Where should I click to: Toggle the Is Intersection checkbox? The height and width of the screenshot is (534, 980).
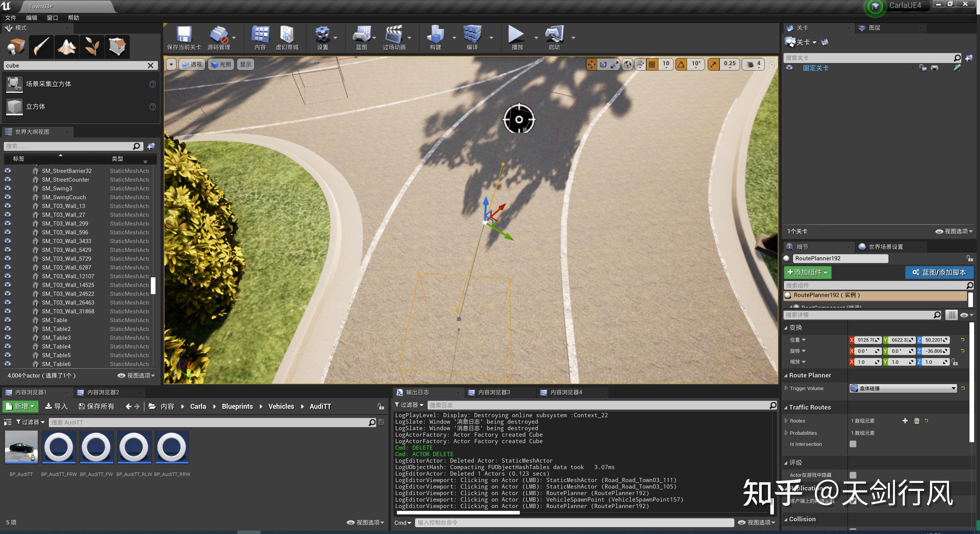tap(853, 444)
